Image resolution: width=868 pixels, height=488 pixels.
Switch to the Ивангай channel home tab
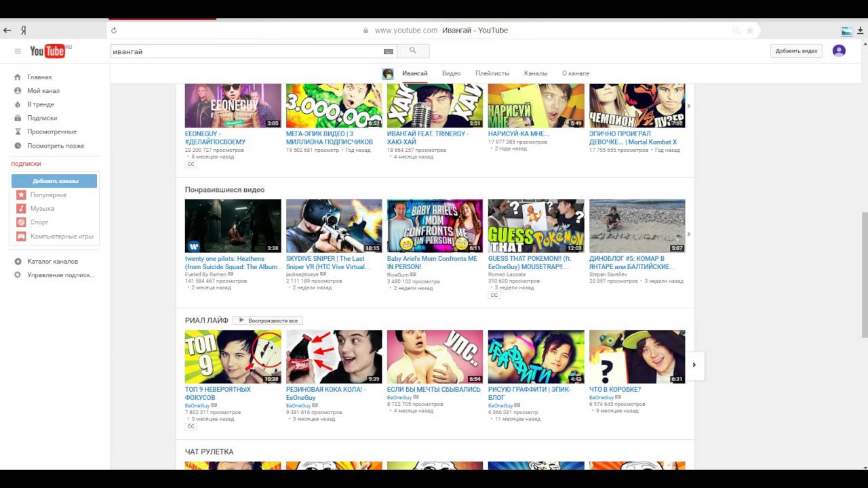tap(414, 73)
